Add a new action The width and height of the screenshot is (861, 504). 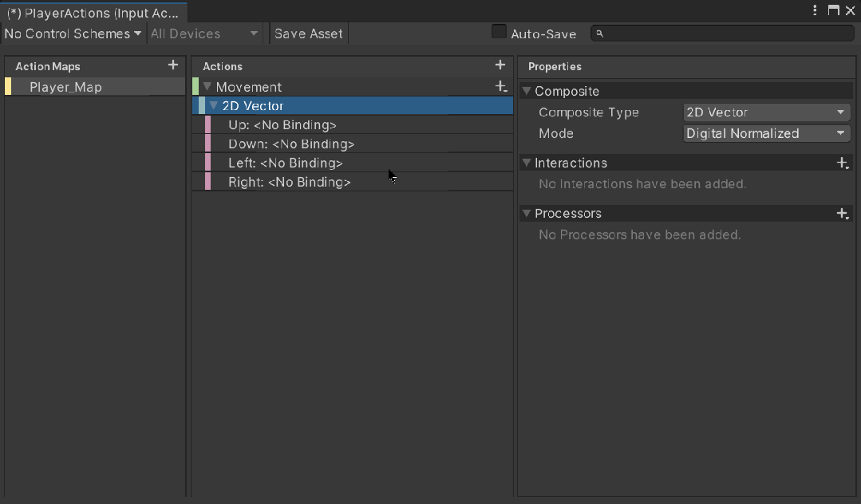click(x=500, y=65)
